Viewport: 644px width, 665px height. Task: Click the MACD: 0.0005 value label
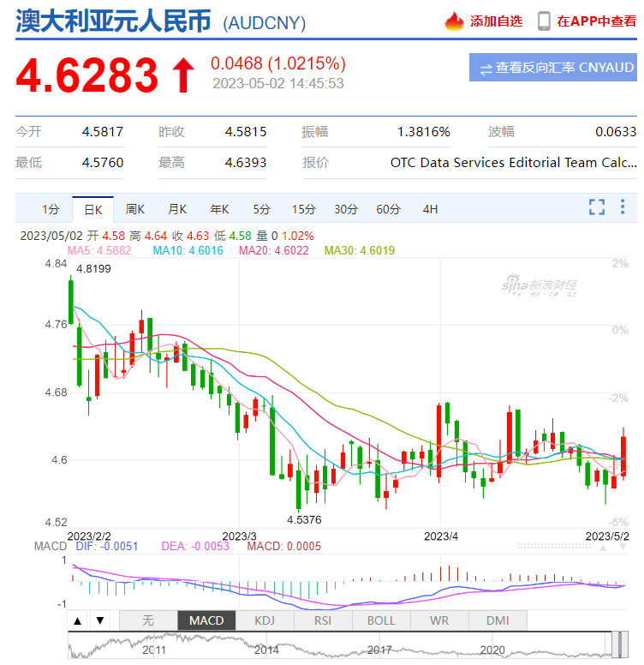point(283,546)
